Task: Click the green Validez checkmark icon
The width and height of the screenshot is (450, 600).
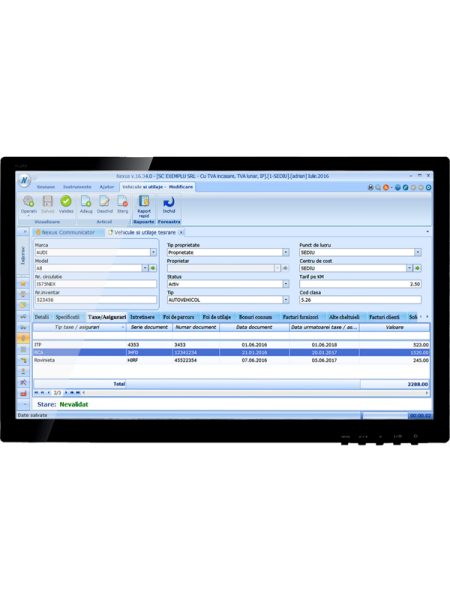Action: point(66,201)
